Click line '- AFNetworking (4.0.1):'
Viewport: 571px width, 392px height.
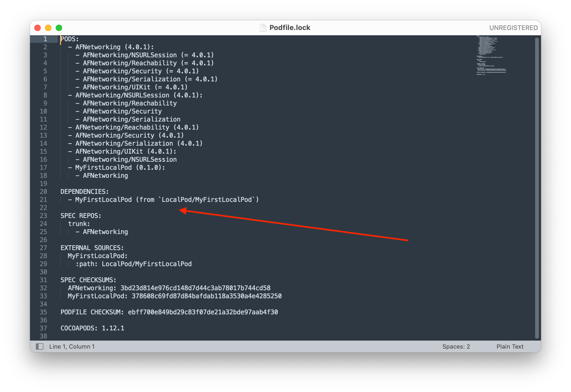tap(111, 47)
